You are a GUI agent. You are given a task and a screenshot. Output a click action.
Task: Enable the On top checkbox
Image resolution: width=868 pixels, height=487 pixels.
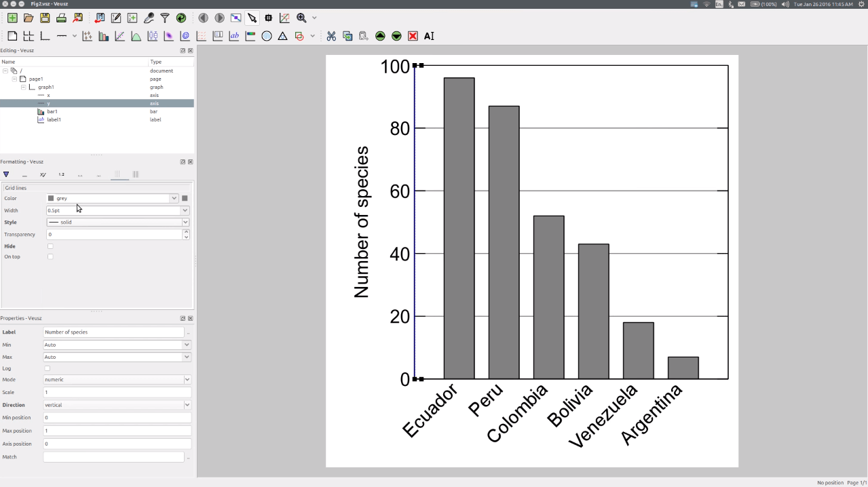click(x=50, y=256)
